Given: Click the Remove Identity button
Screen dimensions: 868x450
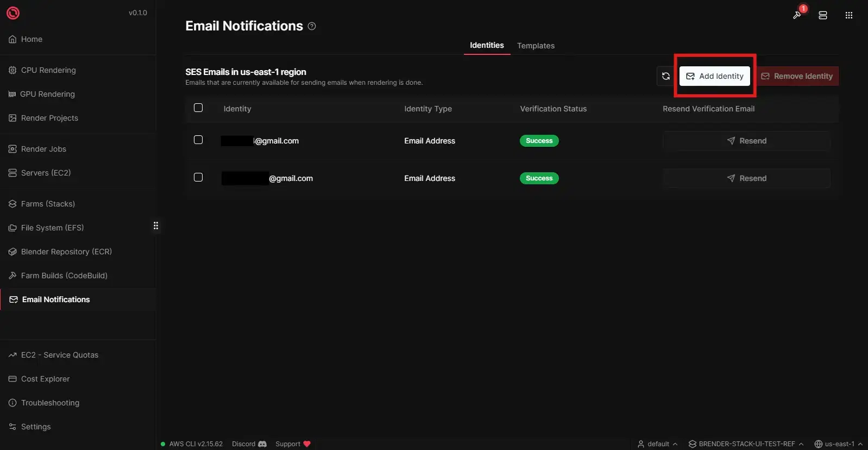Looking at the screenshot, I should (x=797, y=76).
